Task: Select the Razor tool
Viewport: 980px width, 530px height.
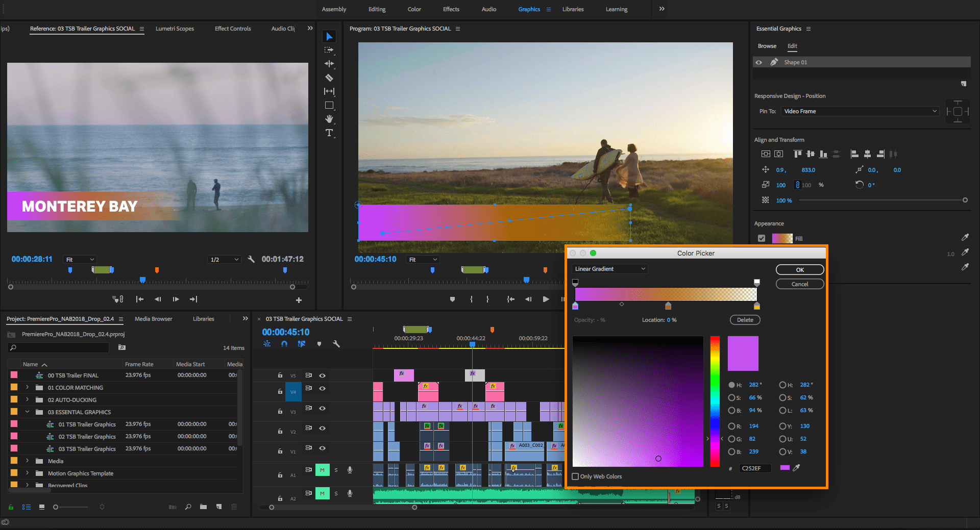Action: [x=329, y=78]
